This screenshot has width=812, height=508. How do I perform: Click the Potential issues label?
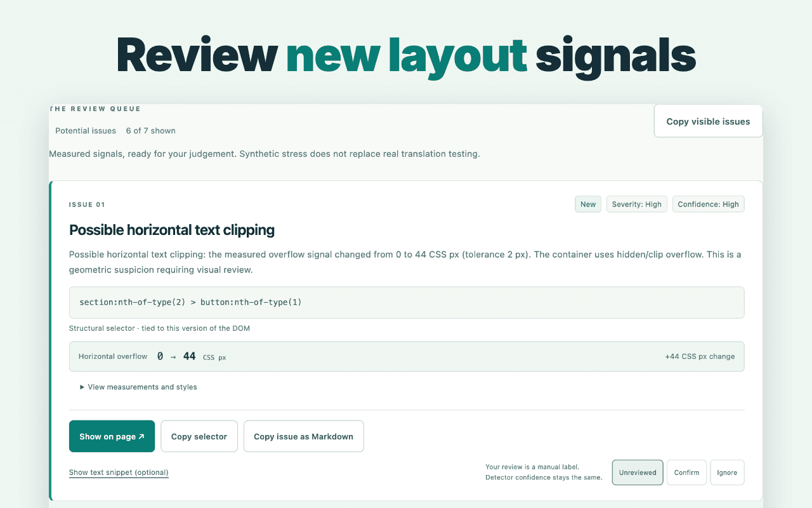(86, 131)
